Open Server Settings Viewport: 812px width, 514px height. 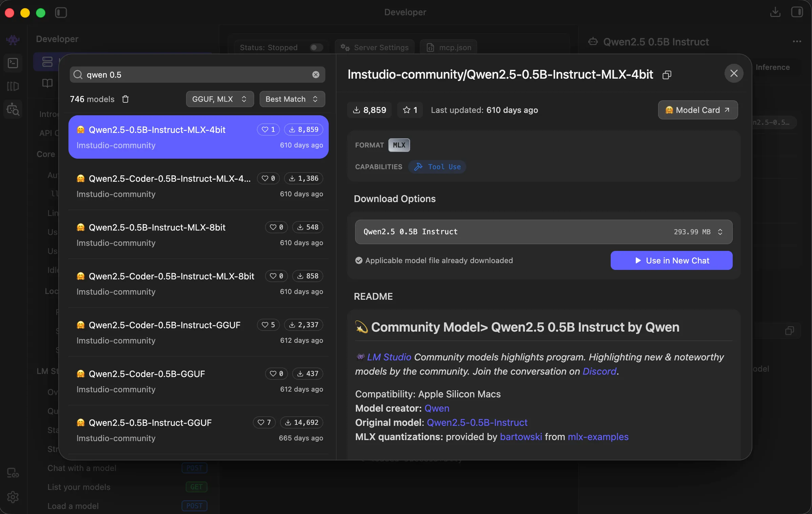tap(374, 47)
